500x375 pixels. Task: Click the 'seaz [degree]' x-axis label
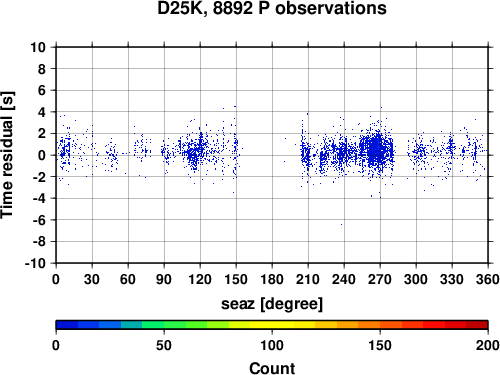(x=272, y=304)
